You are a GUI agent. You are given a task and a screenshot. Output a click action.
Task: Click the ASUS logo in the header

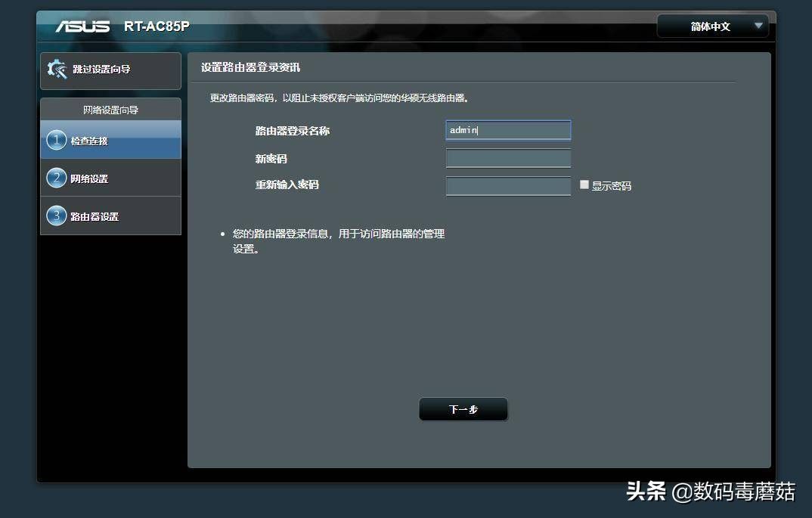pyautogui.click(x=83, y=26)
